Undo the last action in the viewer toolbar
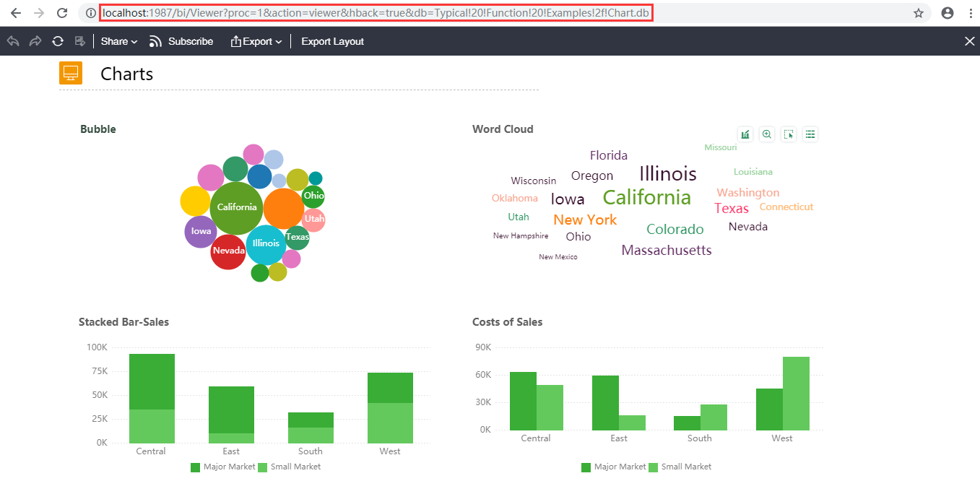This screenshot has width=980, height=494. 13,41
